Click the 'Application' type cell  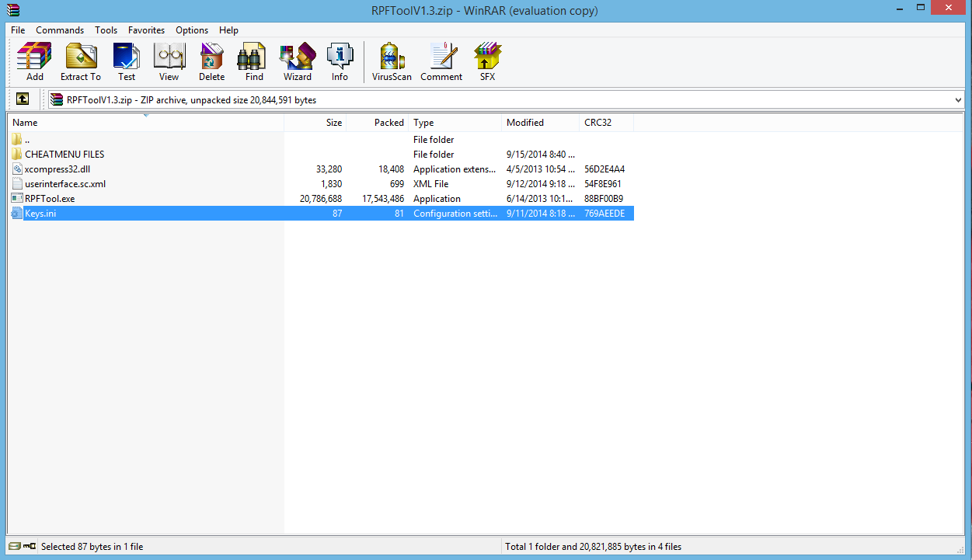click(437, 198)
